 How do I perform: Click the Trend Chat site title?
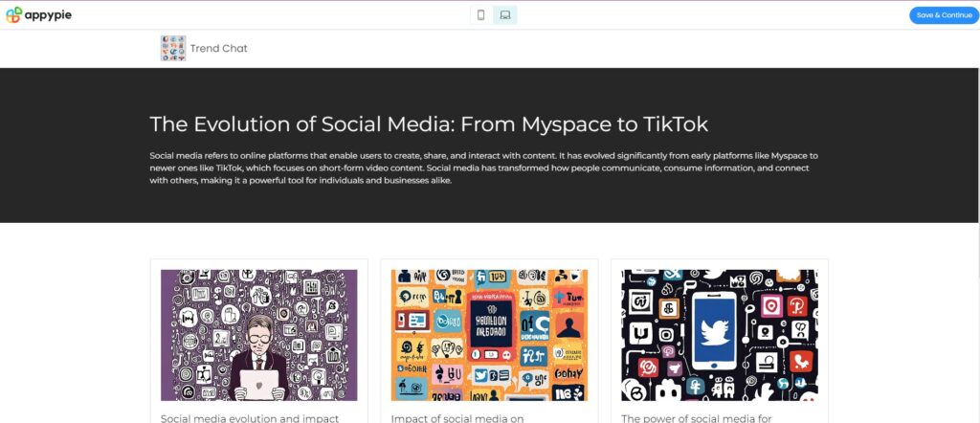(219, 48)
